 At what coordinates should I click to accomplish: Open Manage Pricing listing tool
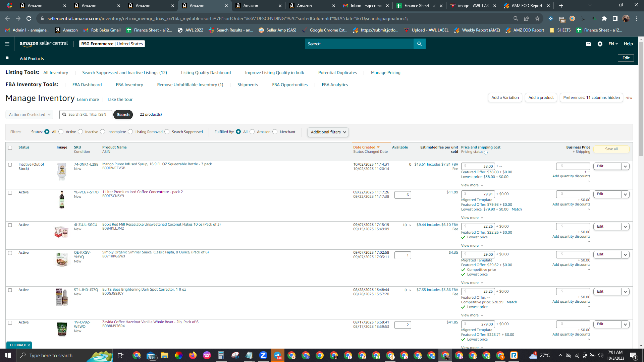click(385, 73)
